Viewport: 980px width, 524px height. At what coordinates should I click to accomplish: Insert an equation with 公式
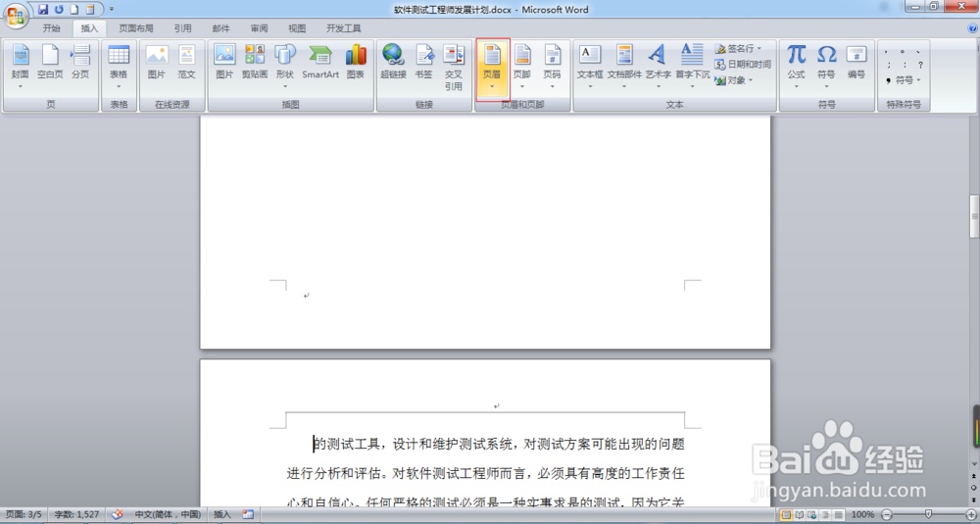coord(796,67)
